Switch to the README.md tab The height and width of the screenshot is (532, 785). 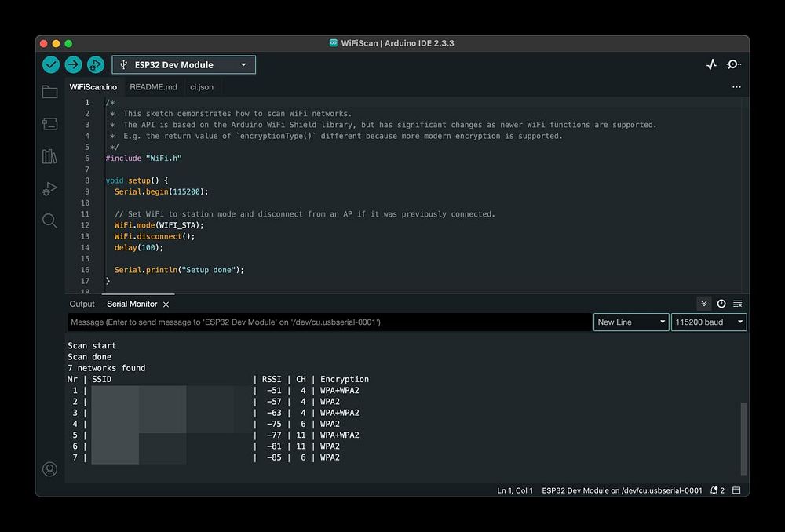[153, 87]
